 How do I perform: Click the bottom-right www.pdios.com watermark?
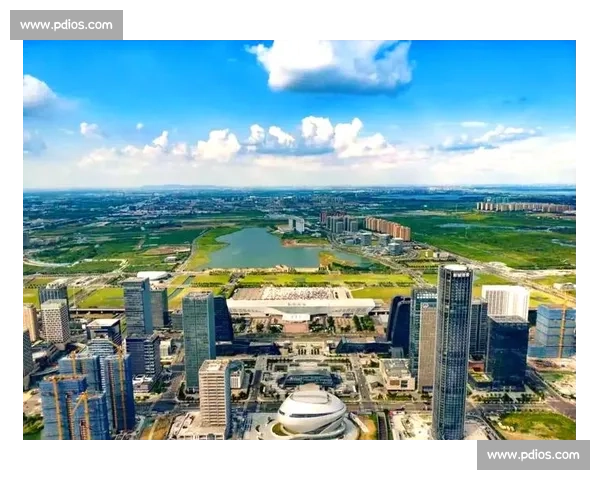[x=531, y=456]
